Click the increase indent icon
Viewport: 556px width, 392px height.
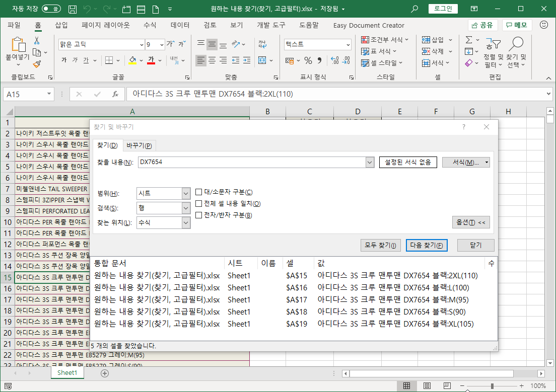tap(247, 60)
